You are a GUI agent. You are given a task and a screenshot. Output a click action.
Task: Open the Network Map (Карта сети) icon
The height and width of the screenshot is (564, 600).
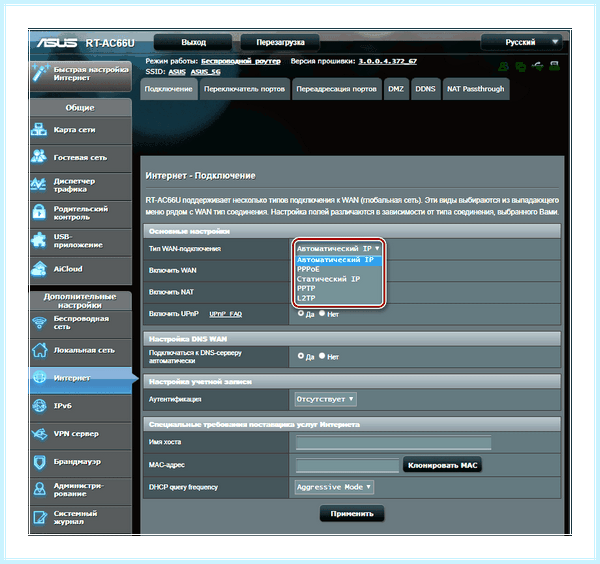pyautogui.click(x=39, y=130)
